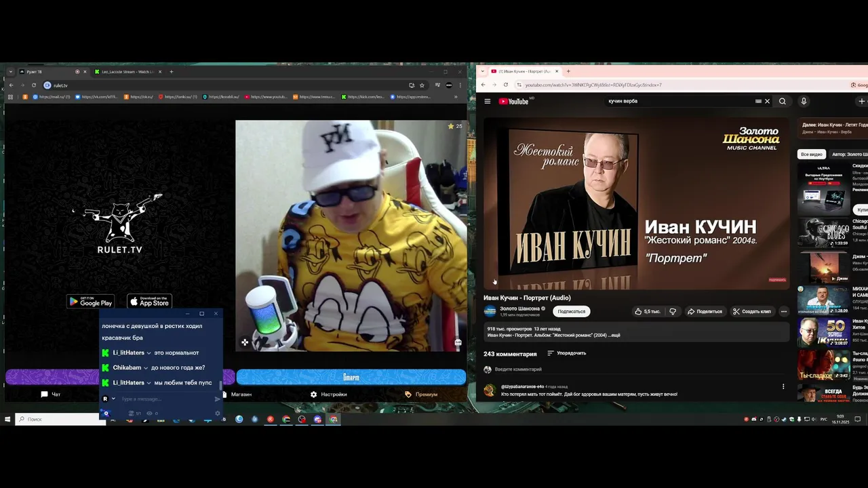The height and width of the screenshot is (488, 868).
Task: Bookmark rulet.tv with star icon
Action: 422,85
